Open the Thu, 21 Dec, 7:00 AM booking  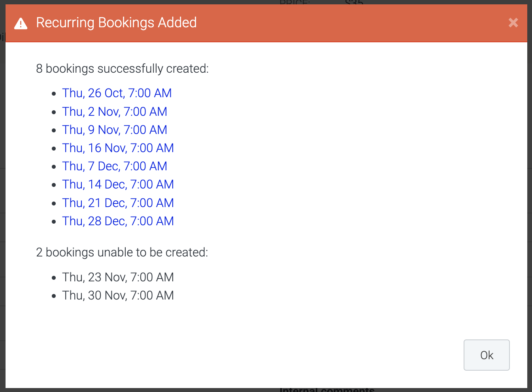pos(118,203)
